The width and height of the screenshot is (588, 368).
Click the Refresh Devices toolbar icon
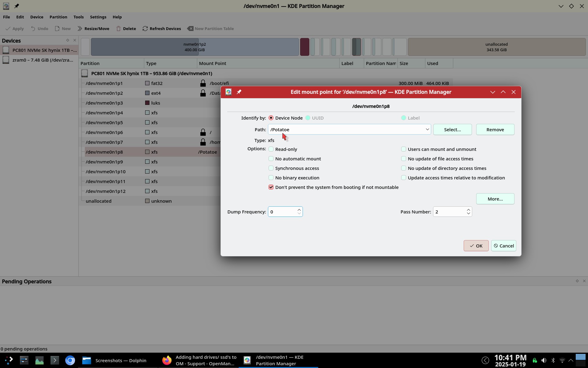click(145, 29)
